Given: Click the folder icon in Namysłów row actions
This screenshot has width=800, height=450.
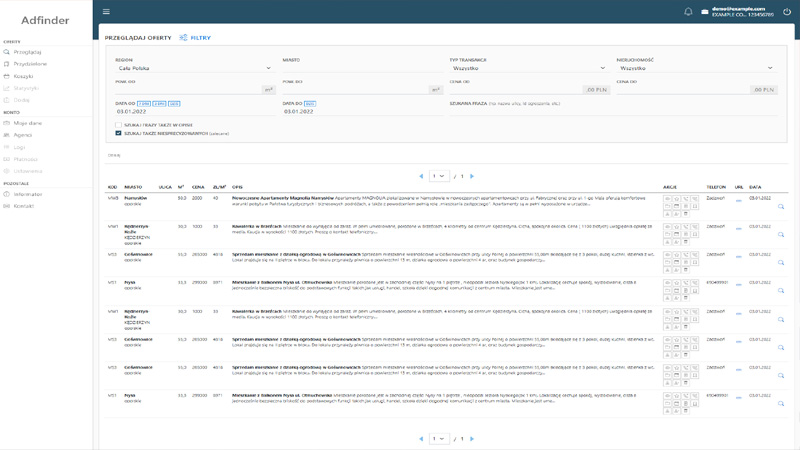Looking at the screenshot, I should [x=667, y=206].
